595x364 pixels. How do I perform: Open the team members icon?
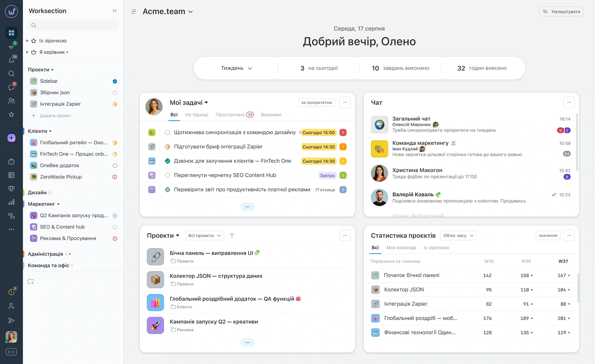click(x=11, y=101)
